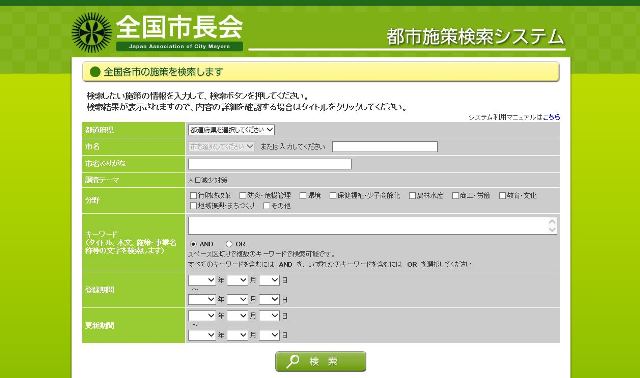The width and height of the screenshot is (640, 378).
Task: Open the 市名 city selection dropdown
Action: [x=222, y=146]
